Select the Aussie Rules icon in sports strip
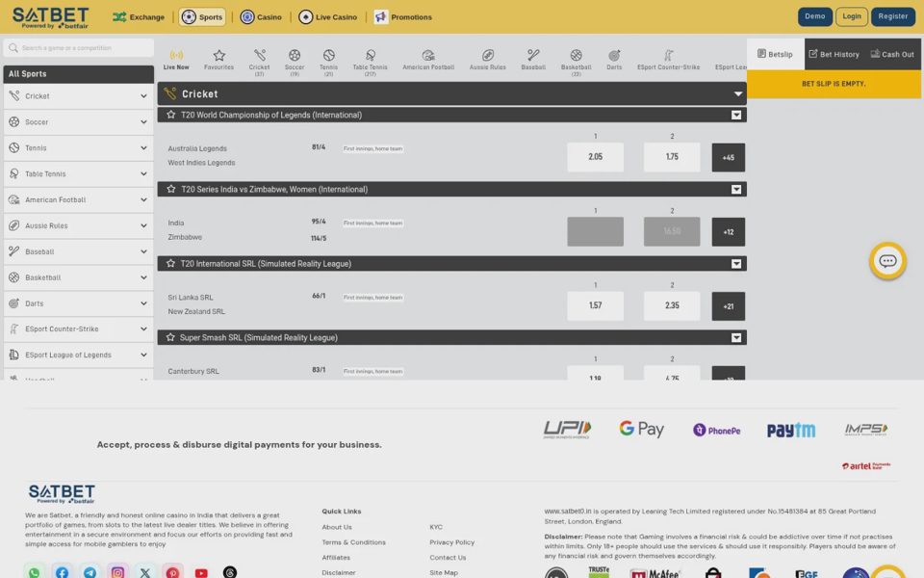 point(488,56)
